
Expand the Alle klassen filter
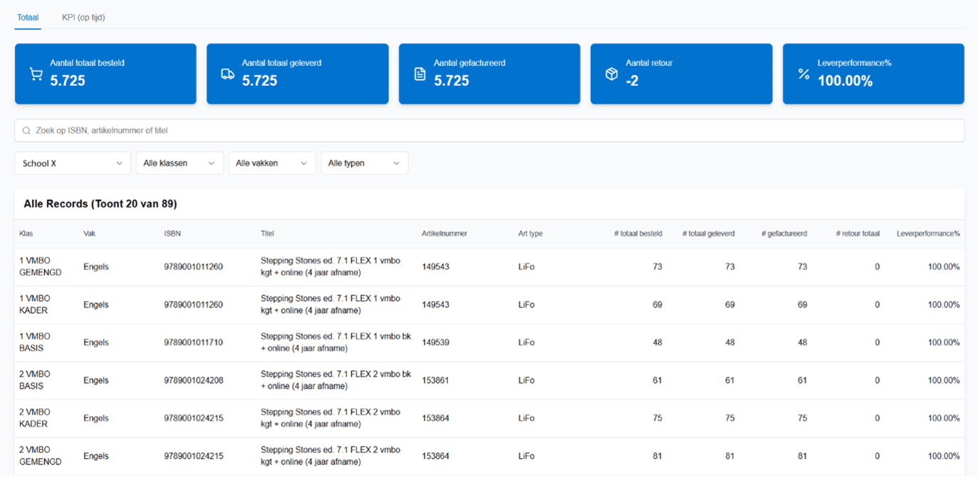[179, 163]
